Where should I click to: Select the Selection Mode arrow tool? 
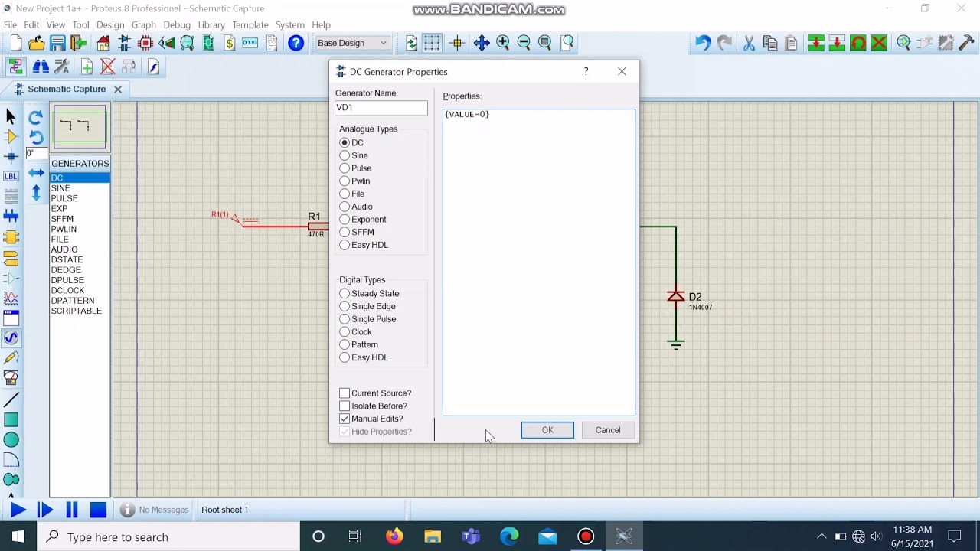11,116
